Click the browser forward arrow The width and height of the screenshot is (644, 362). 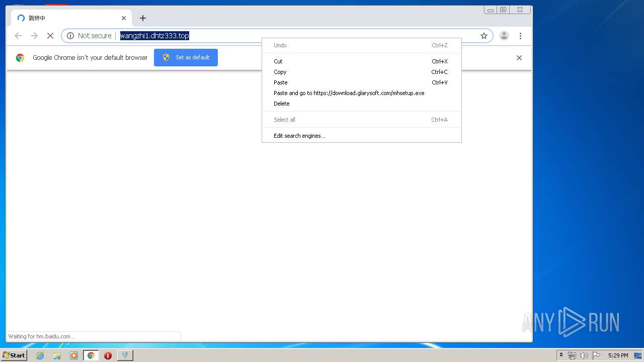(x=34, y=36)
